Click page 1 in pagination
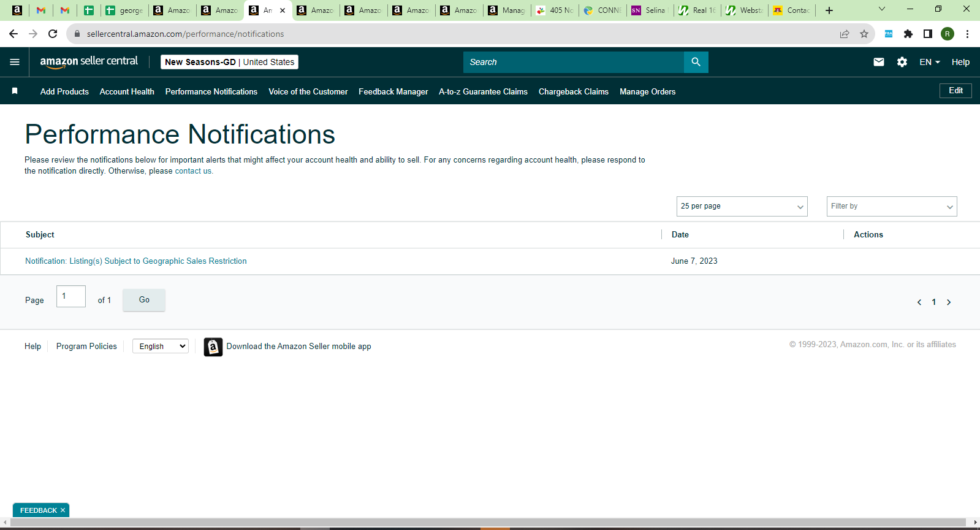The height and width of the screenshot is (530, 980). click(x=934, y=302)
